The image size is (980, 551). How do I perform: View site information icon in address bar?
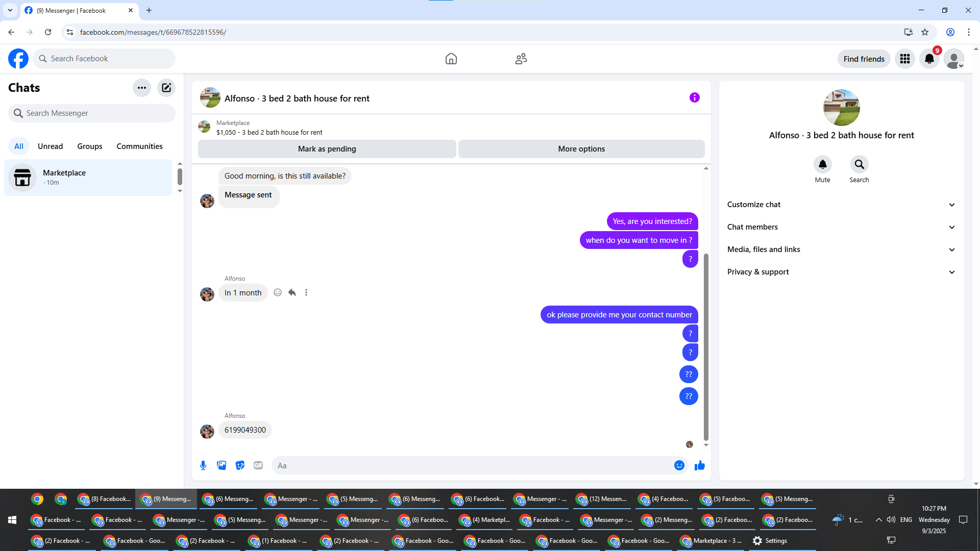pos(70,32)
